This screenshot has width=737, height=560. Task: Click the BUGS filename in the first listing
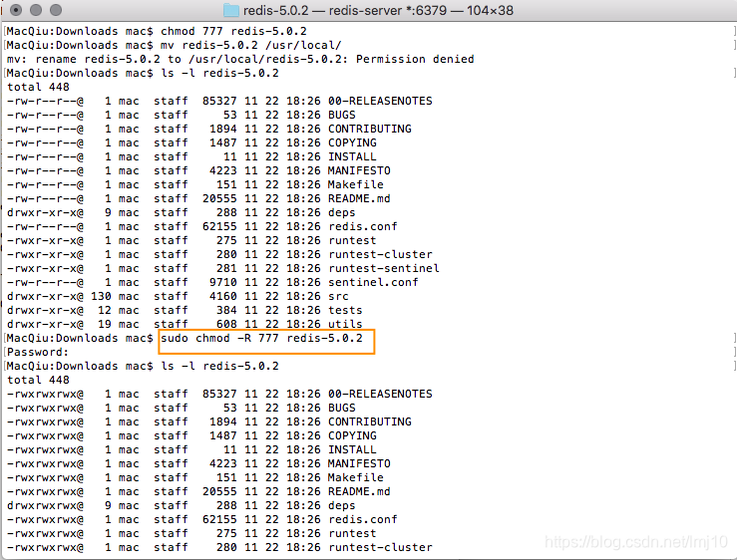[x=342, y=116]
